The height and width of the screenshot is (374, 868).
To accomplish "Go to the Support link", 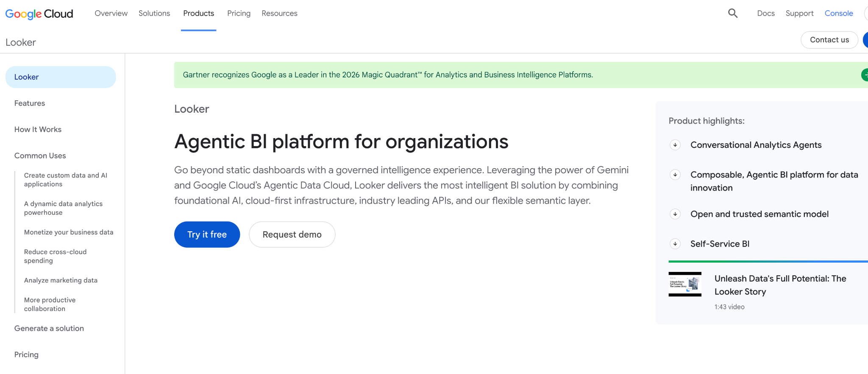I will [x=799, y=13].
